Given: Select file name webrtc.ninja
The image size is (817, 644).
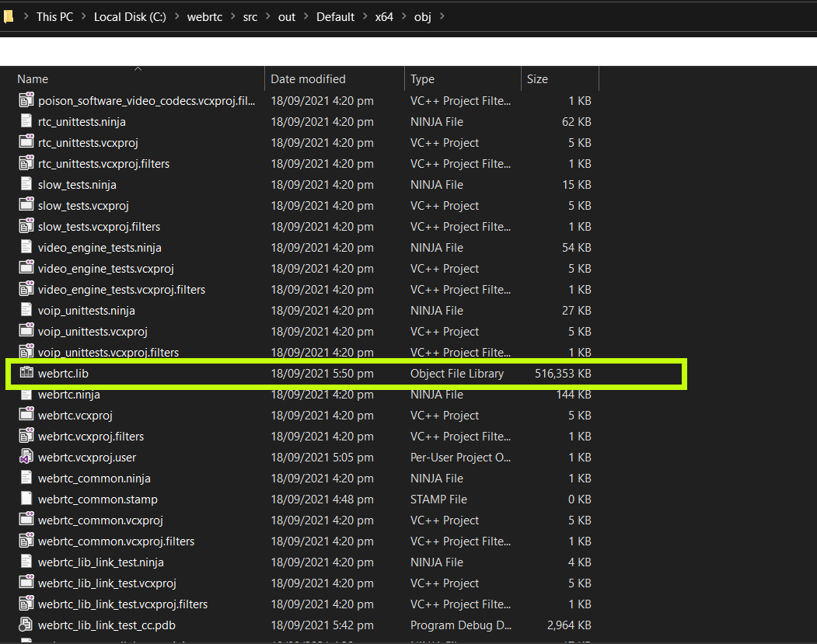Looking at the screenshot, I should point(68,395).
